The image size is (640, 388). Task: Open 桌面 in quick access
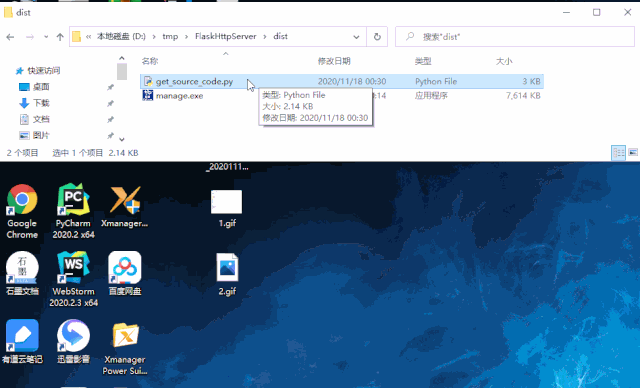41,87
